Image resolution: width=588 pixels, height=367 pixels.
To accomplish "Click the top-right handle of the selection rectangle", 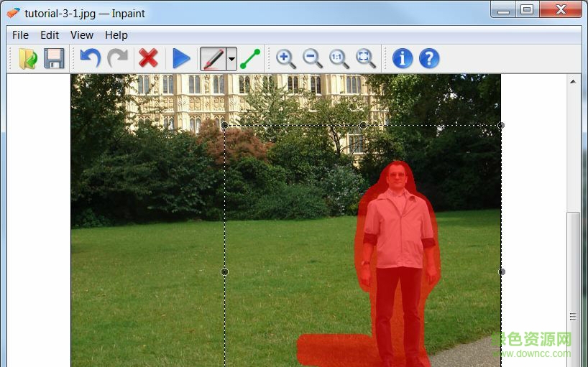I will tap(501, 125).
